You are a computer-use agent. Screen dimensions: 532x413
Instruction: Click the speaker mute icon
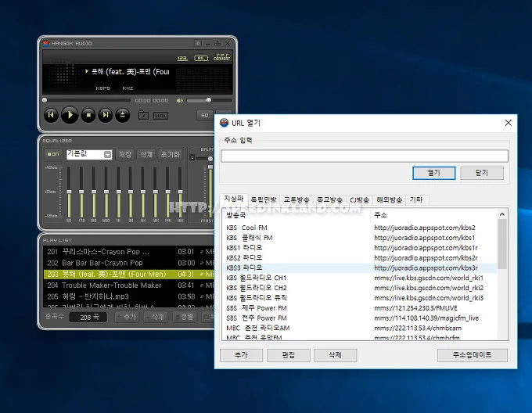click(x=179, y=100)
